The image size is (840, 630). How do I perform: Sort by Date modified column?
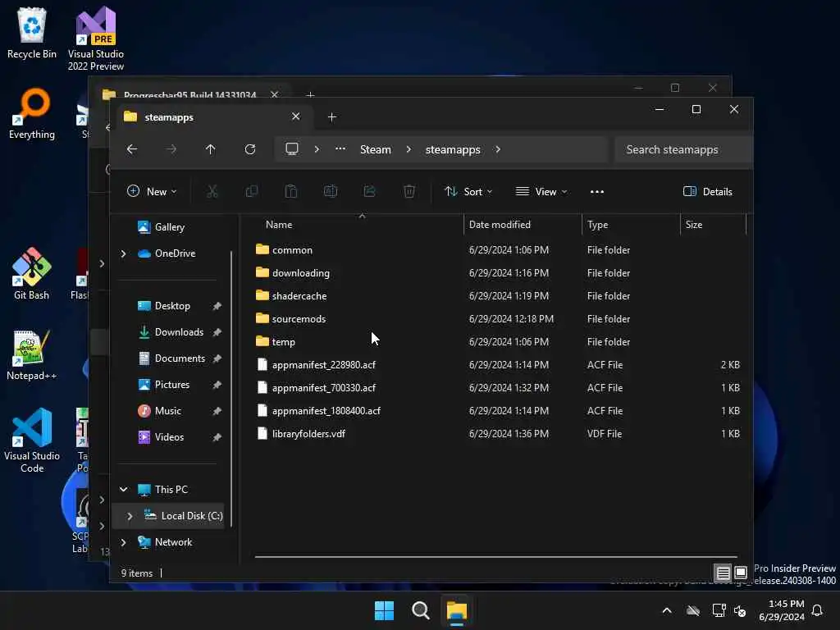(500, 225)
